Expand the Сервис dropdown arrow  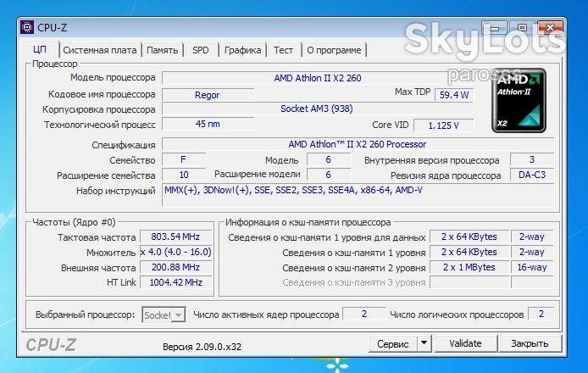click(x=424, y=343)
